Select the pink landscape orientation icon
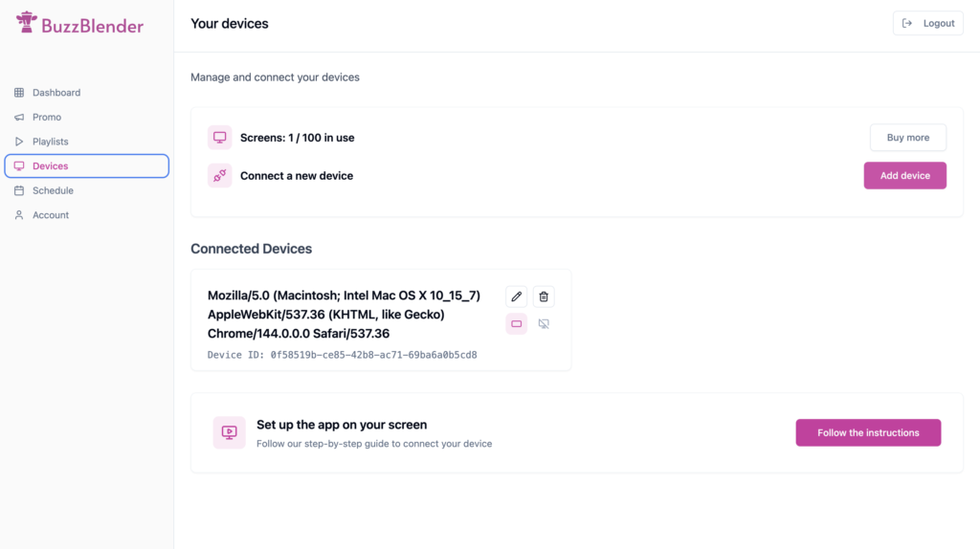Viewport: 980px width, 549px height. 517,324
